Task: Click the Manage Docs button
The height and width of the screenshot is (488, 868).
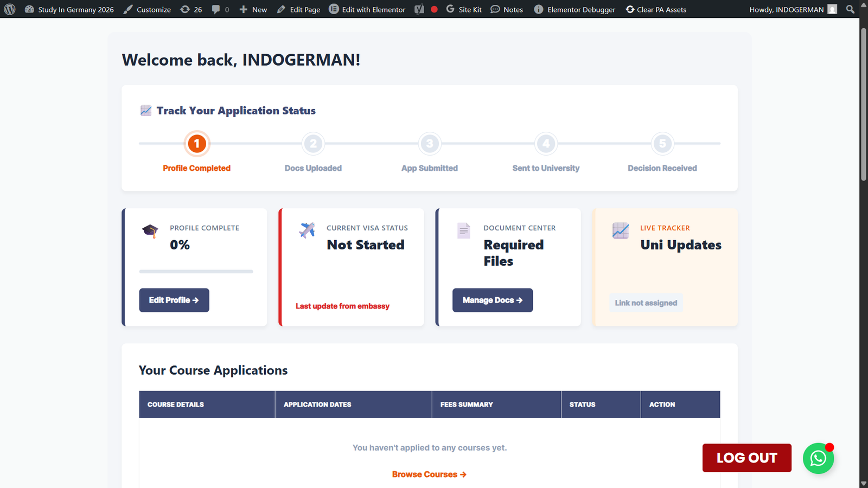Action: [492, 300]
